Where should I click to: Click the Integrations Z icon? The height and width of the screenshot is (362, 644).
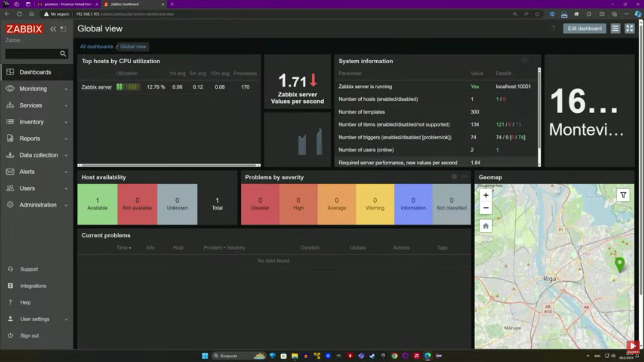[10, 286]
